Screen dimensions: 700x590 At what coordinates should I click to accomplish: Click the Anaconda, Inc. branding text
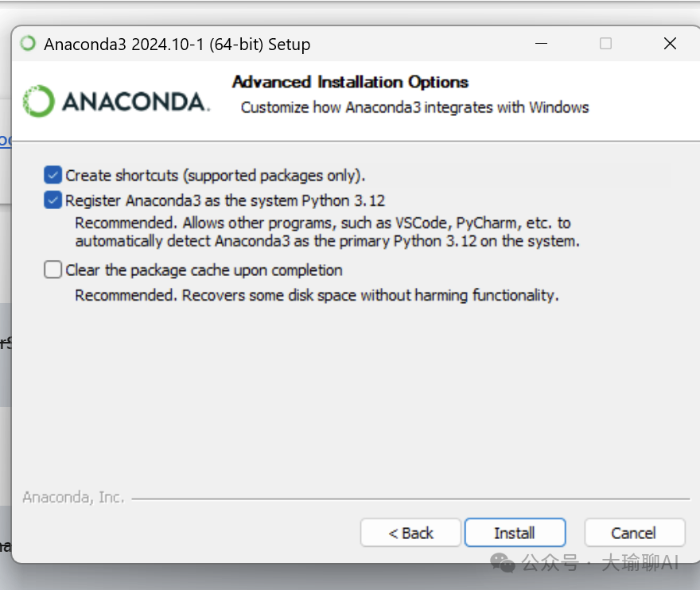click(73, 498)
